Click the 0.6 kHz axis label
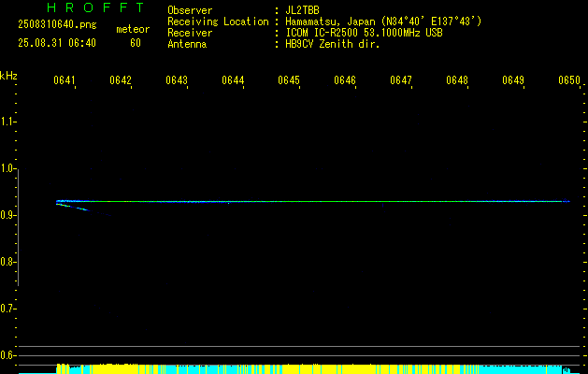The image size is (588, 374). click(7, 355)
